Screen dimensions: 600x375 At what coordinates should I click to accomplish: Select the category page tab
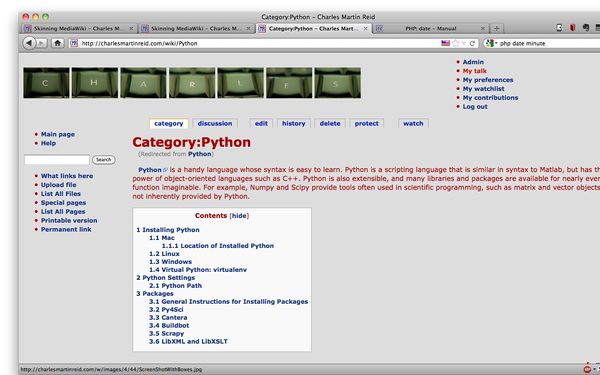(x=169, y=124)
